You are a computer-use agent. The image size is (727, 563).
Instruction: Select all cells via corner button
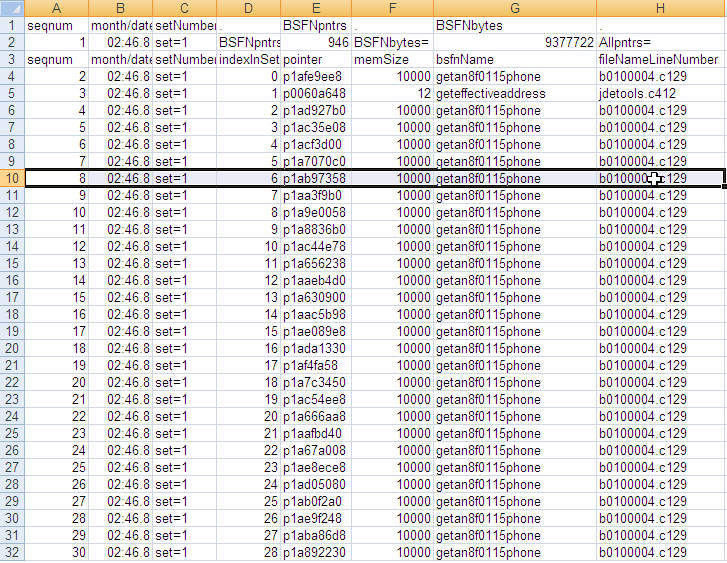[12, 8]
